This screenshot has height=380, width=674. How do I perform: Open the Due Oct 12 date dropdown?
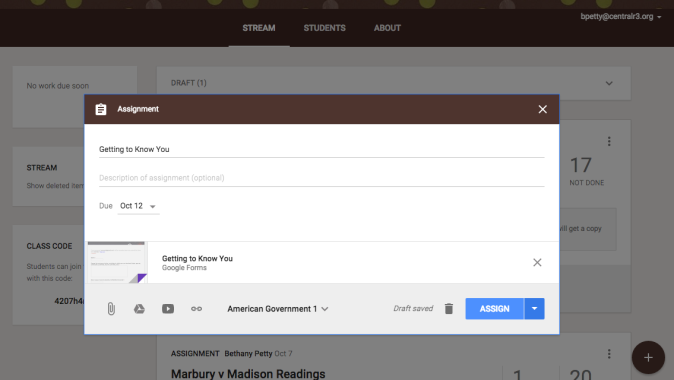[x=138, y=206]
